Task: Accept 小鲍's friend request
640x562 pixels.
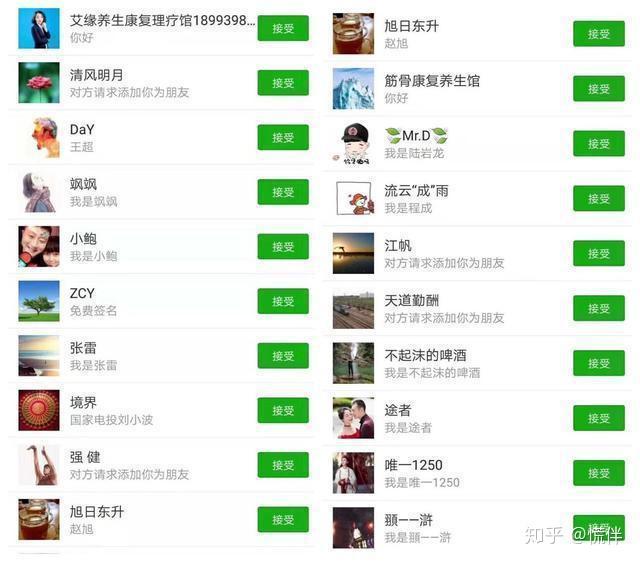Action: point(283,247)
